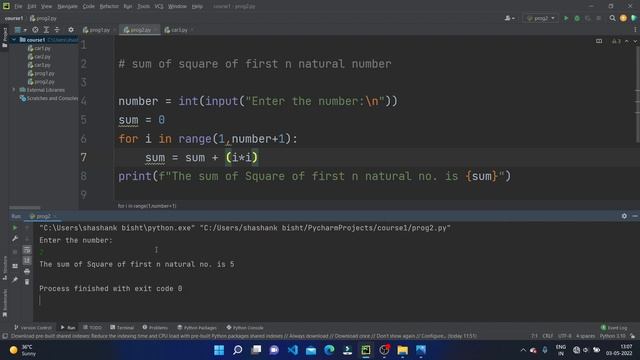This screenshot has height=360, width=640.
Task: Open Scratches and Consoles node
Action: tap(49, 98)
